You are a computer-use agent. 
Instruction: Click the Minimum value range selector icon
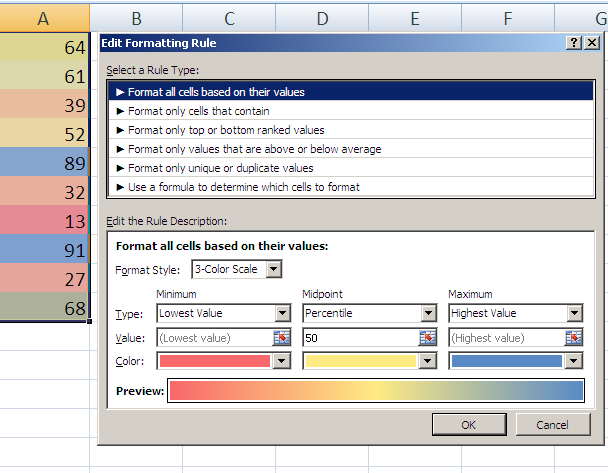pos(282,338)
